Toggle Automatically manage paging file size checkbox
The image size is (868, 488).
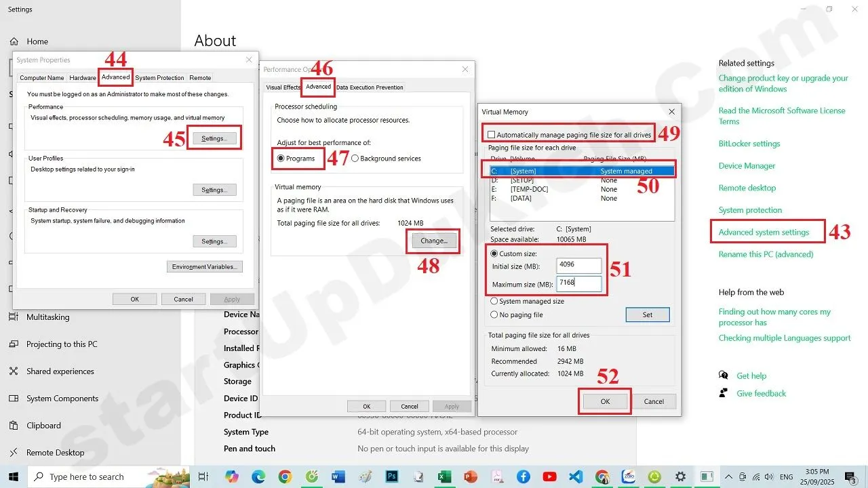click(x=492, y=135)
